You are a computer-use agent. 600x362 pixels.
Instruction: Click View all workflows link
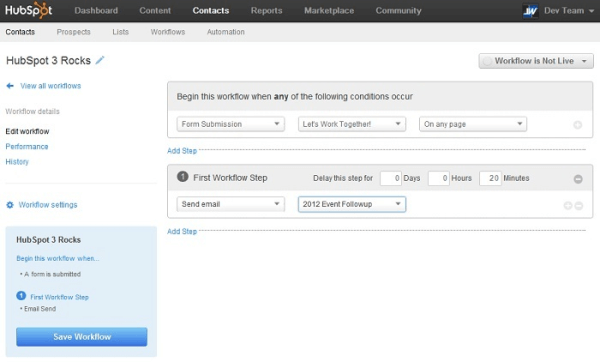coord(51,86)
